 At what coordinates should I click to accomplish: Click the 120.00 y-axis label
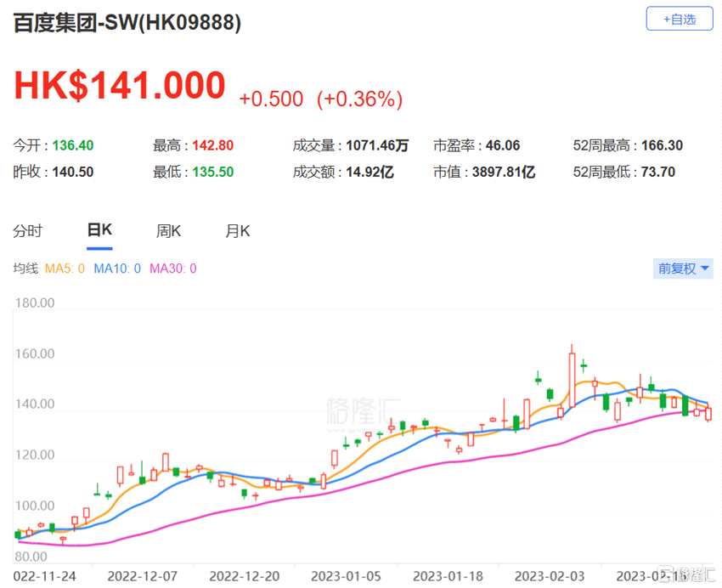(x=35, y=455)
